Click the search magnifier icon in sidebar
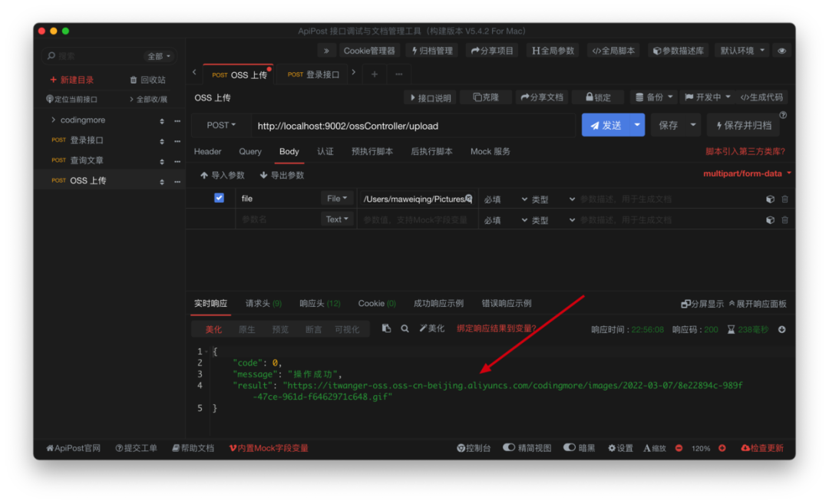 [51, 55]
